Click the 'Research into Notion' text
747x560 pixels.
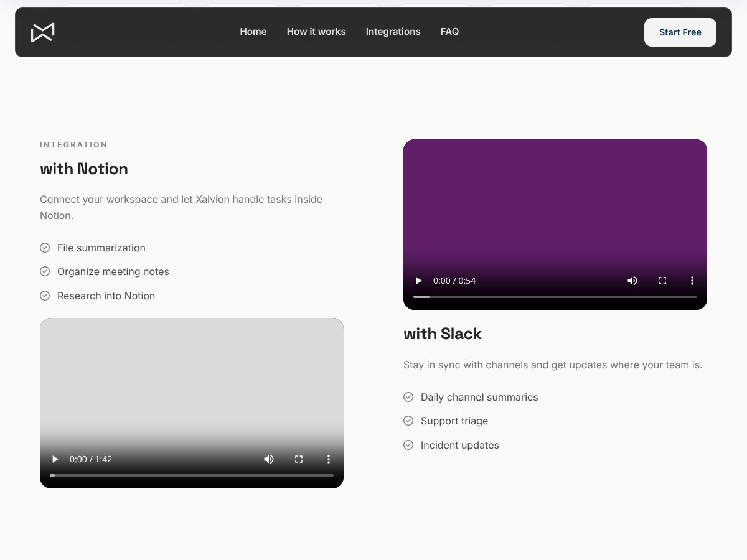pos(106,296)
